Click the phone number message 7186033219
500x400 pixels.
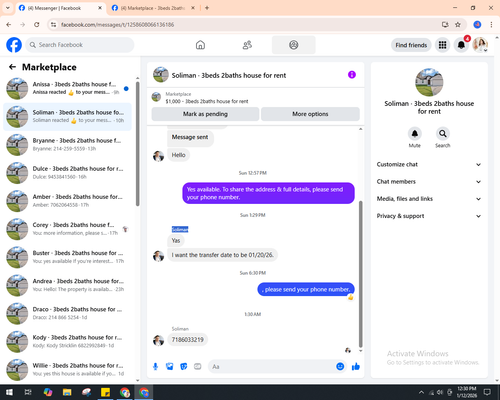pyautogui.click(x=187, y=340)
